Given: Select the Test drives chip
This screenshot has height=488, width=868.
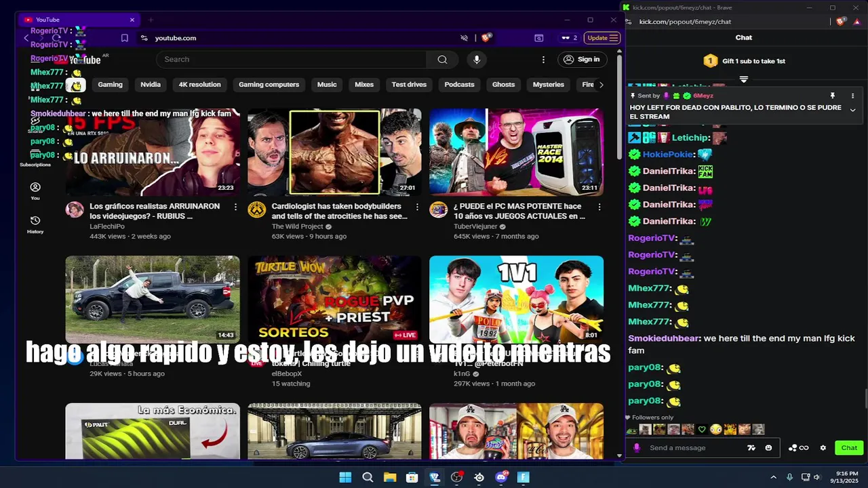Looking at the screenshot, I should [x=409, y=85].
